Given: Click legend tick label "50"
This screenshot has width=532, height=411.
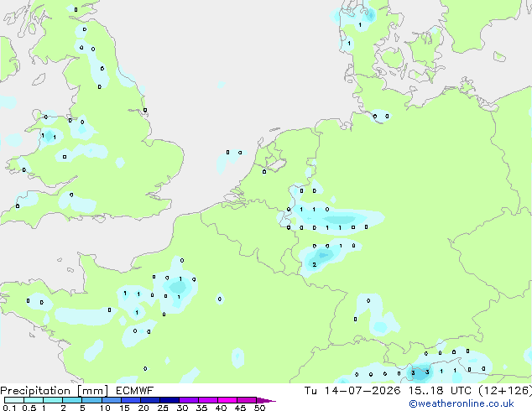Looking at the screenshot, I should [260, 408].
